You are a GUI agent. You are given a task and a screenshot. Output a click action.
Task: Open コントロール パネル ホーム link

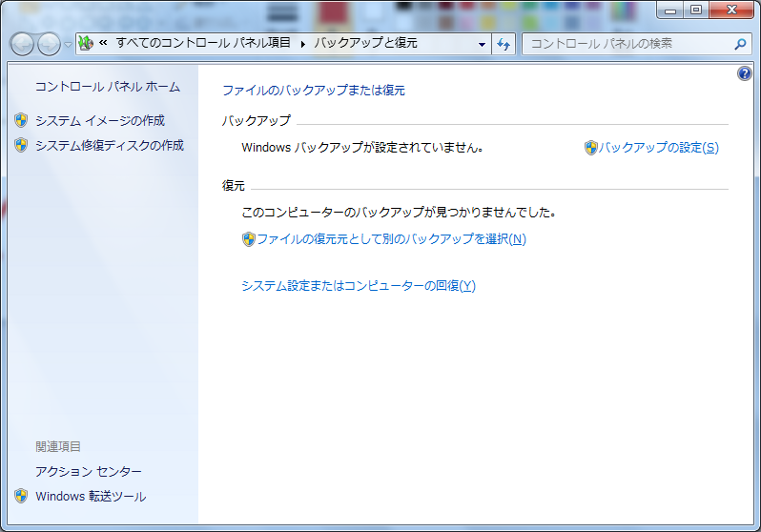click(108, 87)
